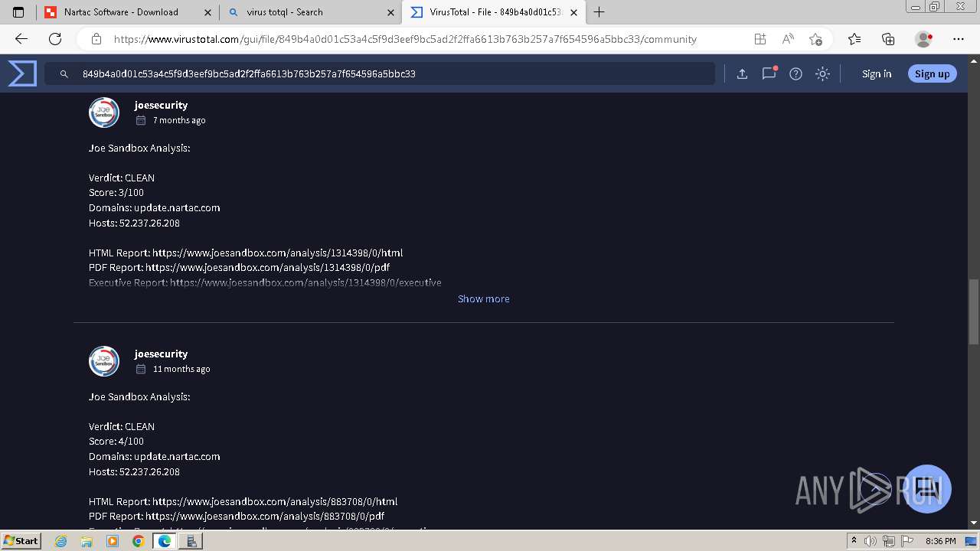Open the Windows Start menu
The height and width of the screenshot is (551, 980).
click(21, 540)
